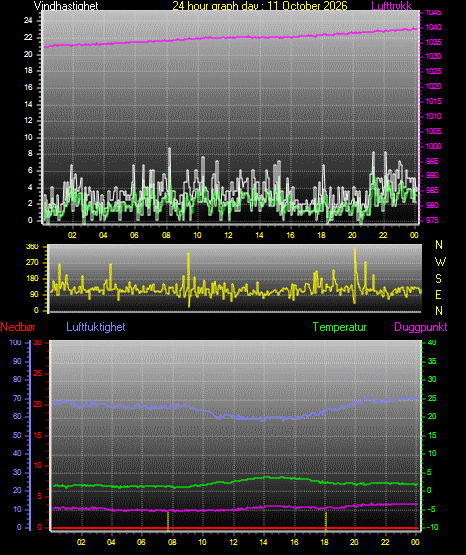Select the Luftfuktighet legend label
The height and width of the screenshot is (555, 466).
pyautogui.click(x=96, y=327)
